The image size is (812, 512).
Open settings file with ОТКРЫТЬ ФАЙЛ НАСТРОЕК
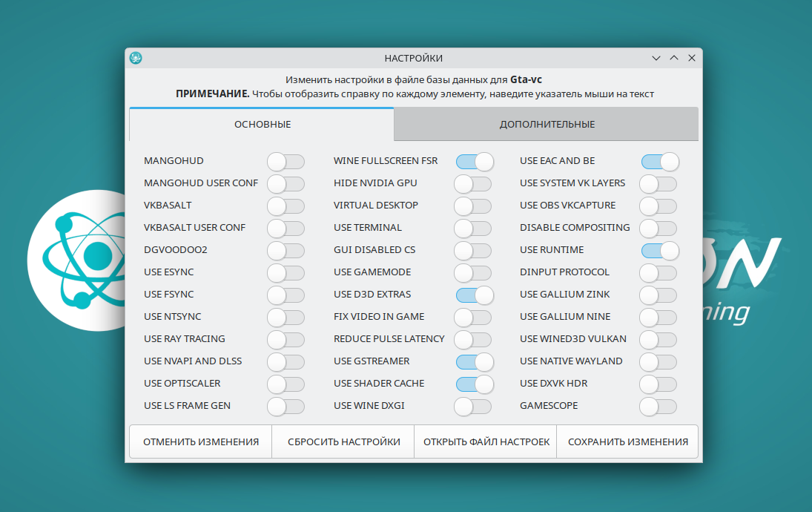(x=486, y=442)
